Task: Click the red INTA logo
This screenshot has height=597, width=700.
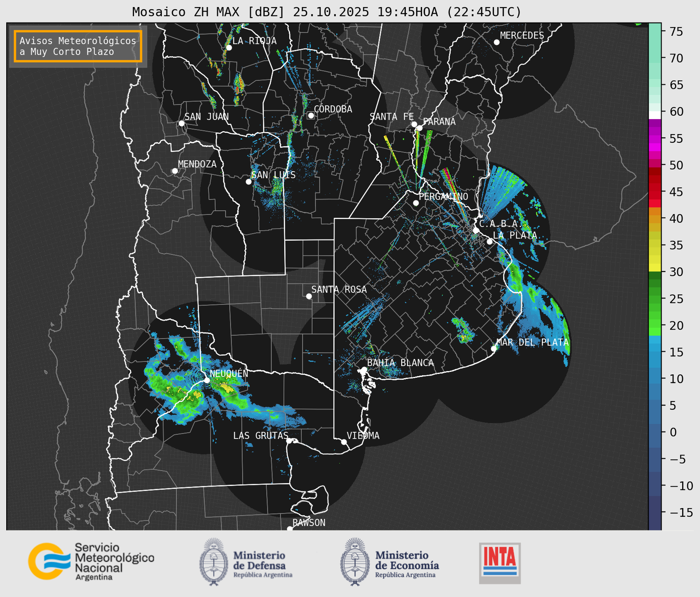Action: click(x=500, y=563)
